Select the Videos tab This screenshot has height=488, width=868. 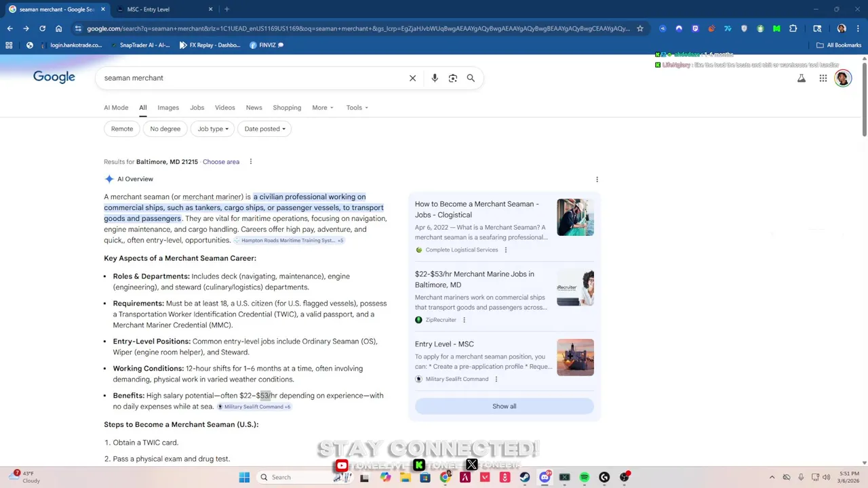click(x=224, y=108)
